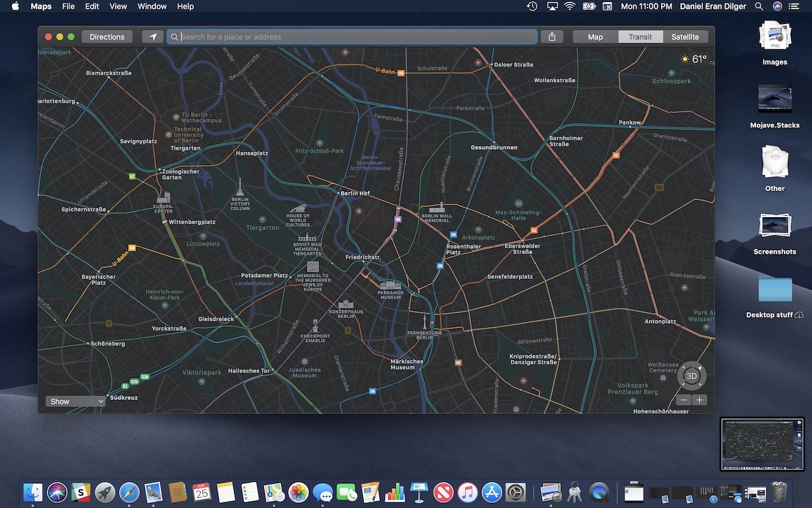Open the Help menu
This screenshot has height=508, width=812.
tap(185, 6)
